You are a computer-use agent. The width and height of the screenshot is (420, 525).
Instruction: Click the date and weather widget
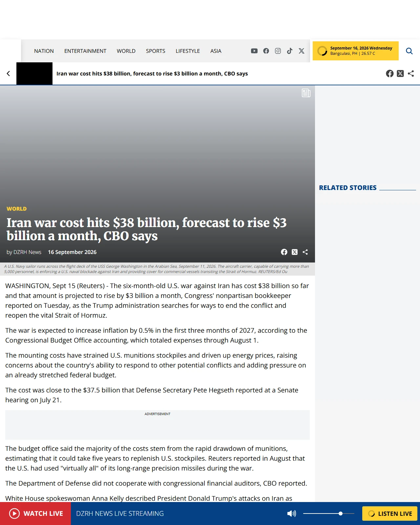click(356, 51)
